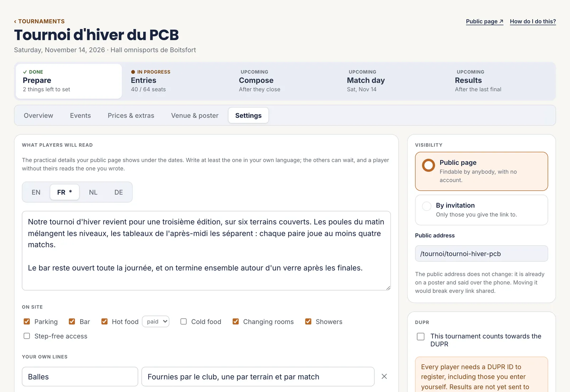570x392 pixels.
Task: Open the Public page link
Action: (x=484, y=21)
